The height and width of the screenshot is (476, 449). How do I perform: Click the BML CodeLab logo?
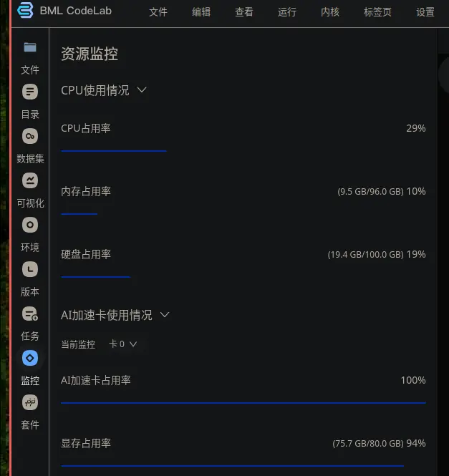click(x=25, y=10)
